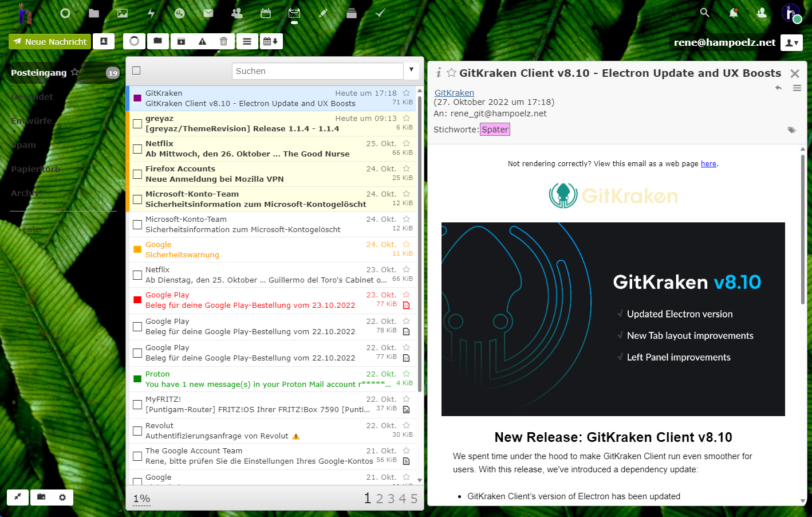Reply to the GitKraken message

pos(778,88)
